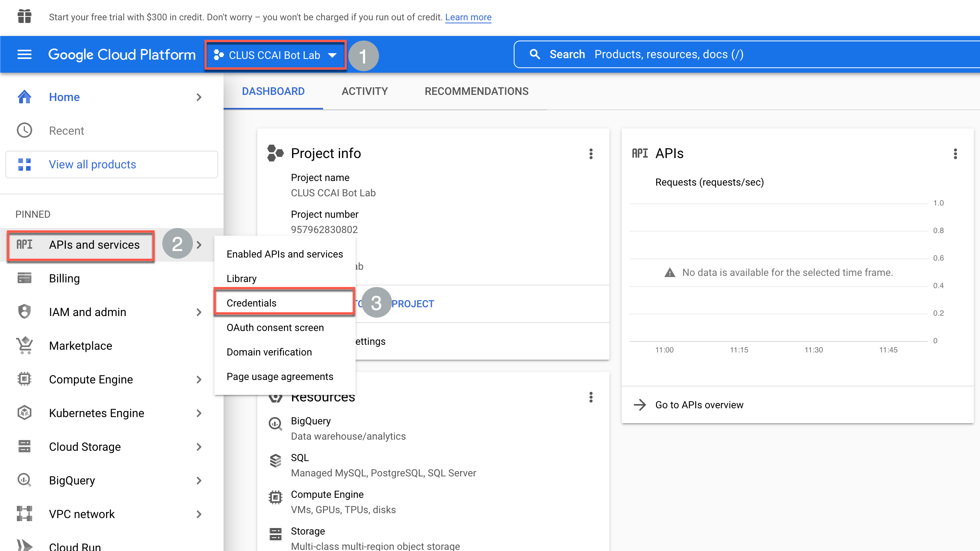
Task: Switch to the Activity tab
Action: click(364, 91)
